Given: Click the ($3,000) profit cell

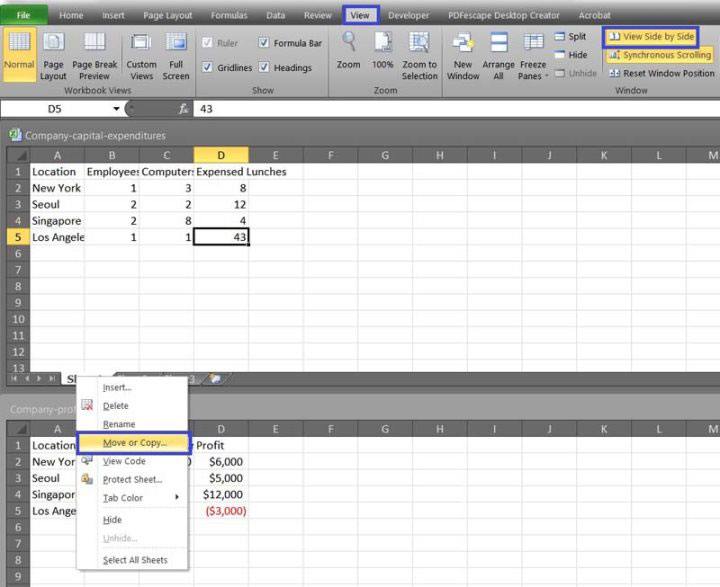Looking at the screenshot, I should (x=221, y=511).
